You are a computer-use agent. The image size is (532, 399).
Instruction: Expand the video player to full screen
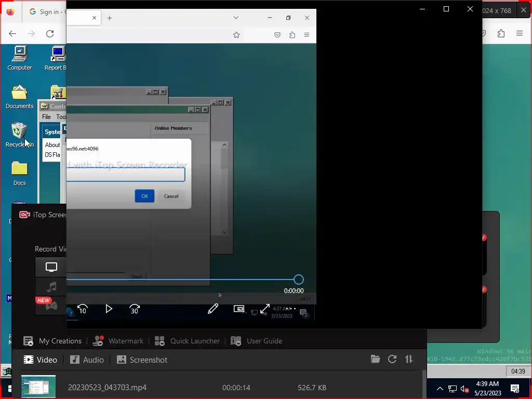[264, 309]
